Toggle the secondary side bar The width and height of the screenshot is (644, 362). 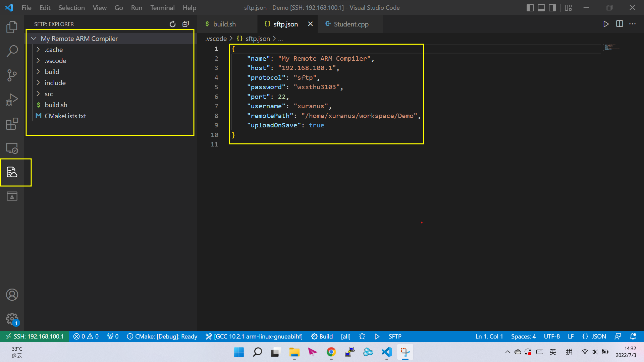[552, 8]
